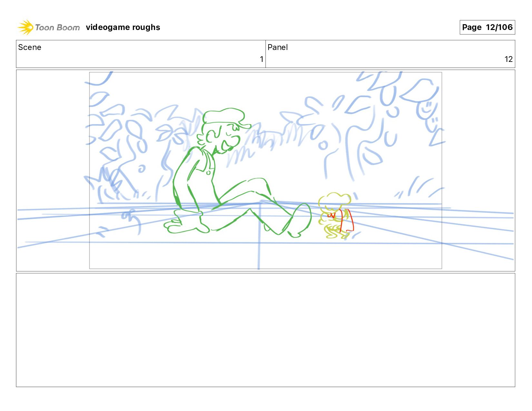Select the storyboard panel drawing thumbnail

pos(265,171)
